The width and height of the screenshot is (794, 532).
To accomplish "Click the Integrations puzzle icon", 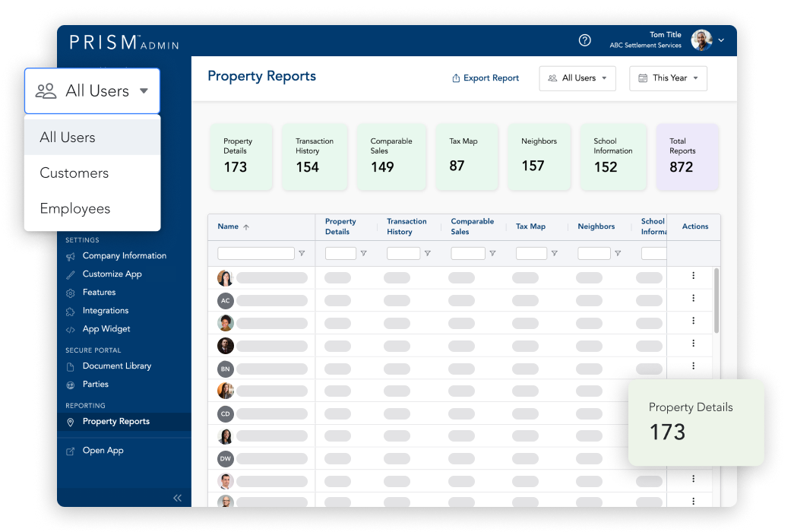I will tap(71, 311).
